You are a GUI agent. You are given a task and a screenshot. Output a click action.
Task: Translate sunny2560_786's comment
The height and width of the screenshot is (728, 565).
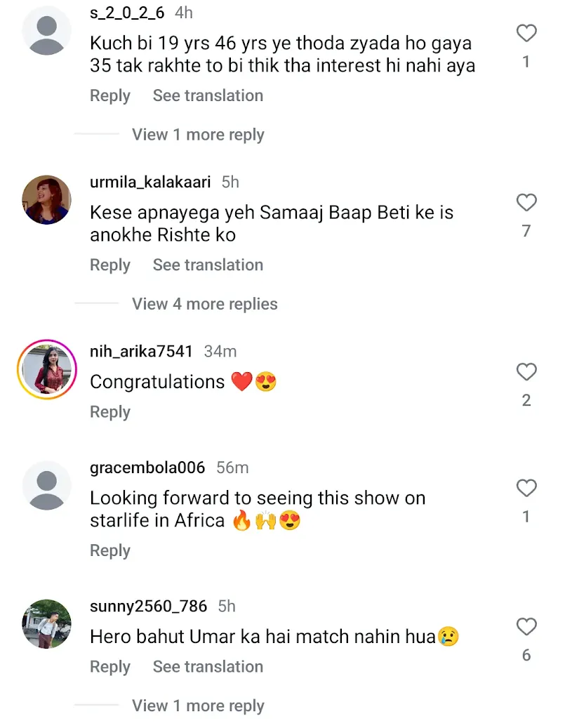(208, 666)
